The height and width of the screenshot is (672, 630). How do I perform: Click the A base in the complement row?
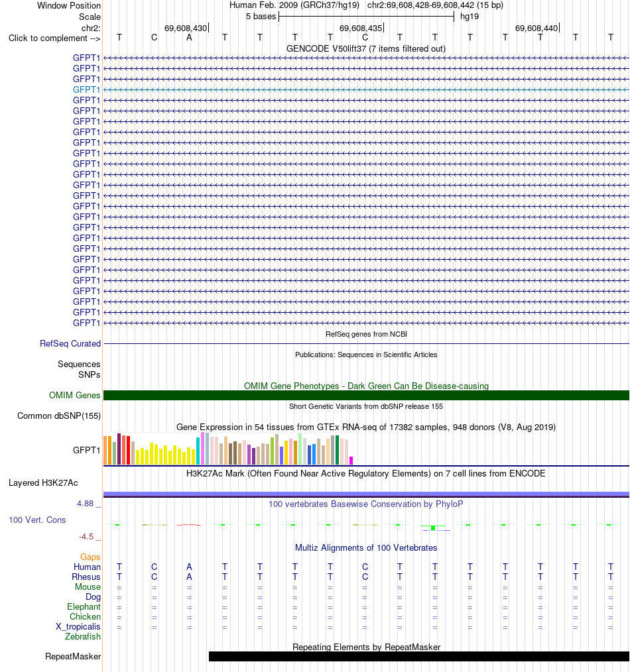click(x=189, y=38)
